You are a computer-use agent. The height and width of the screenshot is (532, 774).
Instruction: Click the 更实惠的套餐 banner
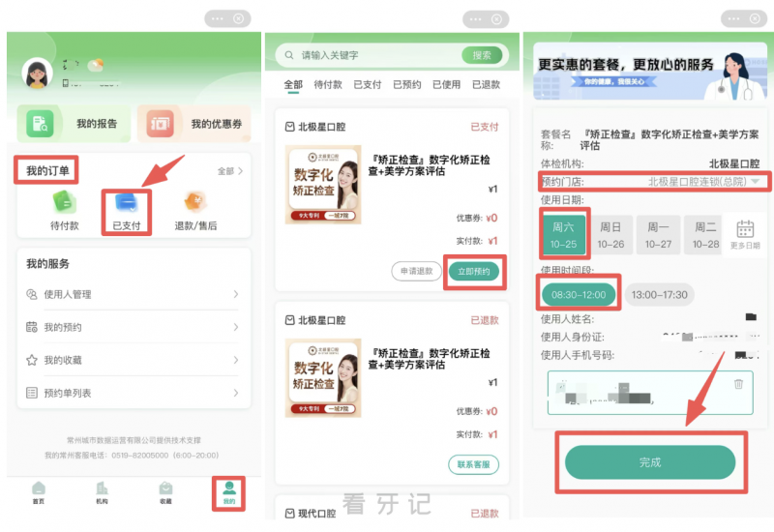650,72
